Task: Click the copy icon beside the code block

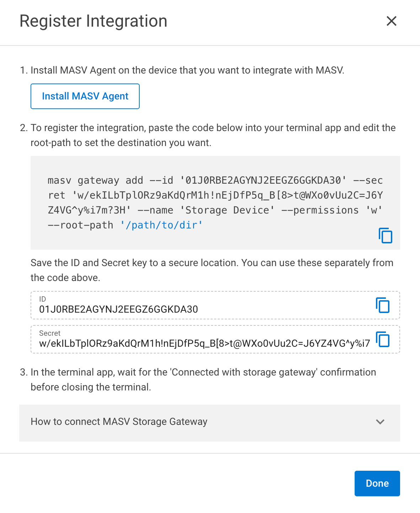Action: pos(386,236)
